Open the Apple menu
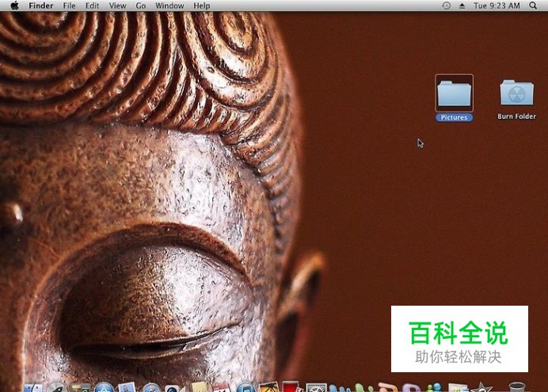548x392 pixels. click(x=15, y=6)
